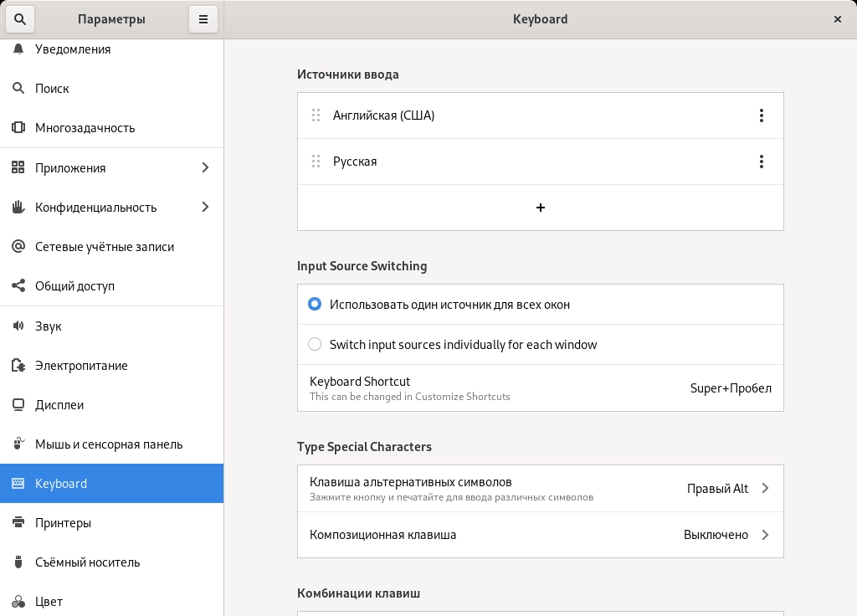Go to Дисплеи settings
The image size is (857, 616).
click(x=111, y=404)
